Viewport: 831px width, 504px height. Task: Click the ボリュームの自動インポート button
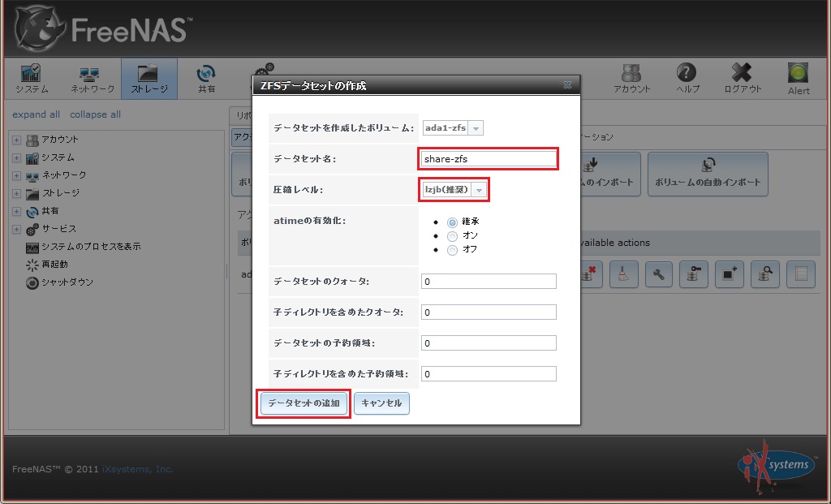point(708,174)
